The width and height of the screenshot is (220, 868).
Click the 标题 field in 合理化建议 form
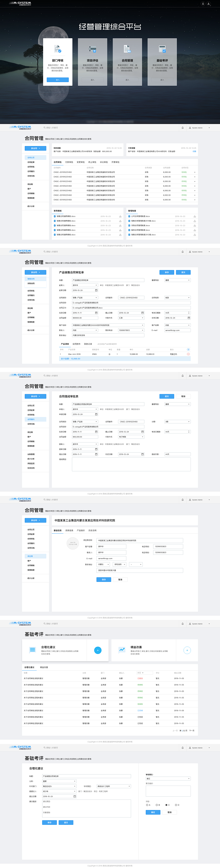point(87,776)
